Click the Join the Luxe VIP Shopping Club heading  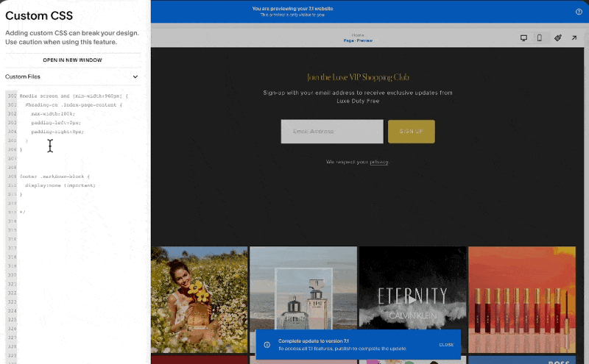[x=358, y=77]
